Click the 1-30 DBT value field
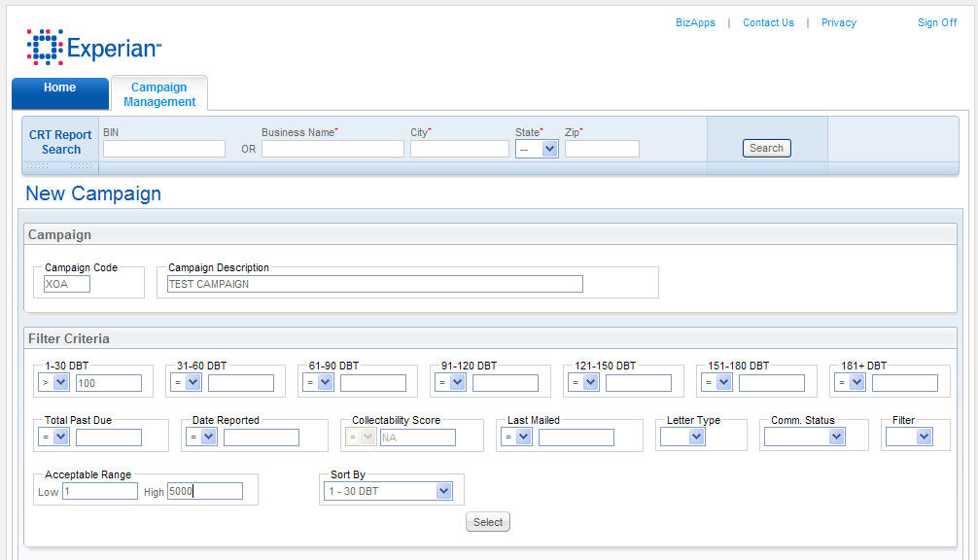The image size is (978, 560). (x=109, y=383)
